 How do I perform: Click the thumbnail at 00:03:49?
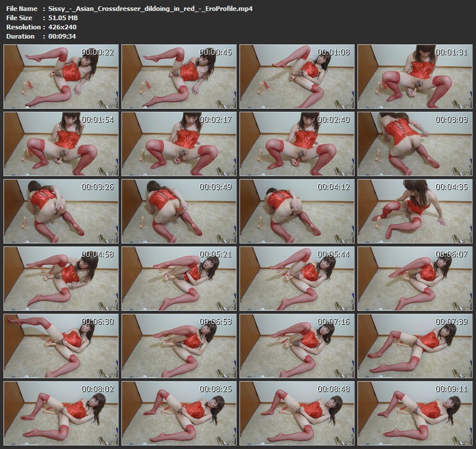tap(179, 211)
